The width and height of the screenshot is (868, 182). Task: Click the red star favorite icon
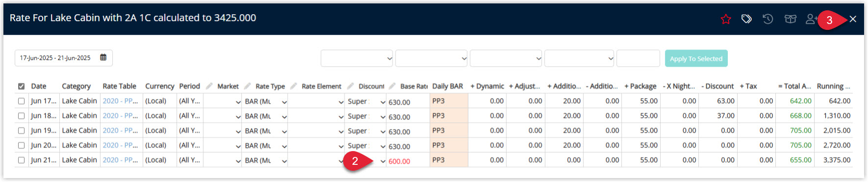click(726, 19)
